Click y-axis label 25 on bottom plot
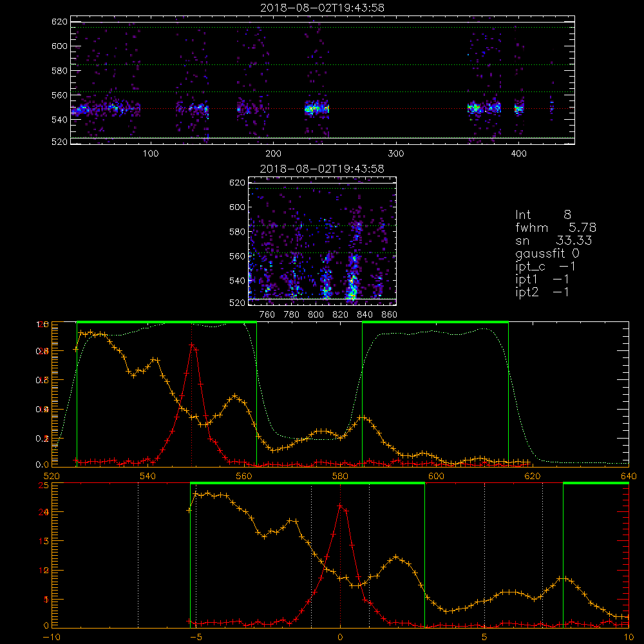This screenshot has height=644, width=644. (x=44, y=485)
